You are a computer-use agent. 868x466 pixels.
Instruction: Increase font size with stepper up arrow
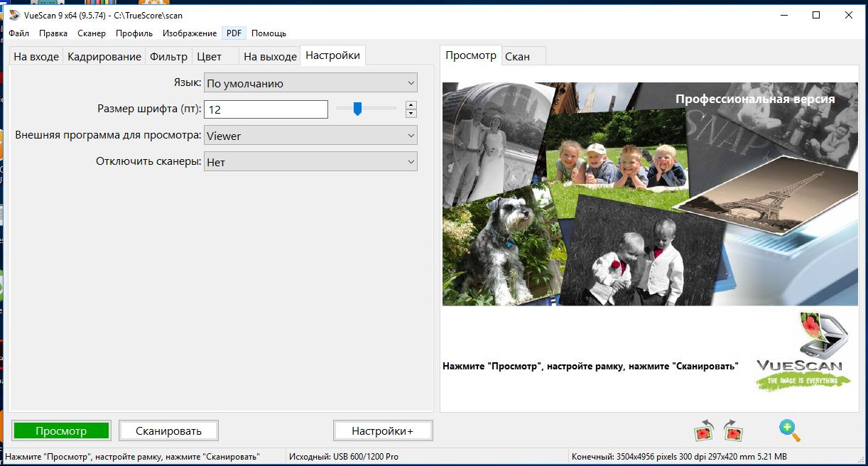(411, 105)
